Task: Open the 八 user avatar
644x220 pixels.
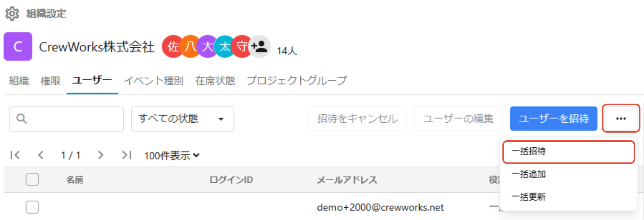Action: pyautogui.click(x=191, y=46)
